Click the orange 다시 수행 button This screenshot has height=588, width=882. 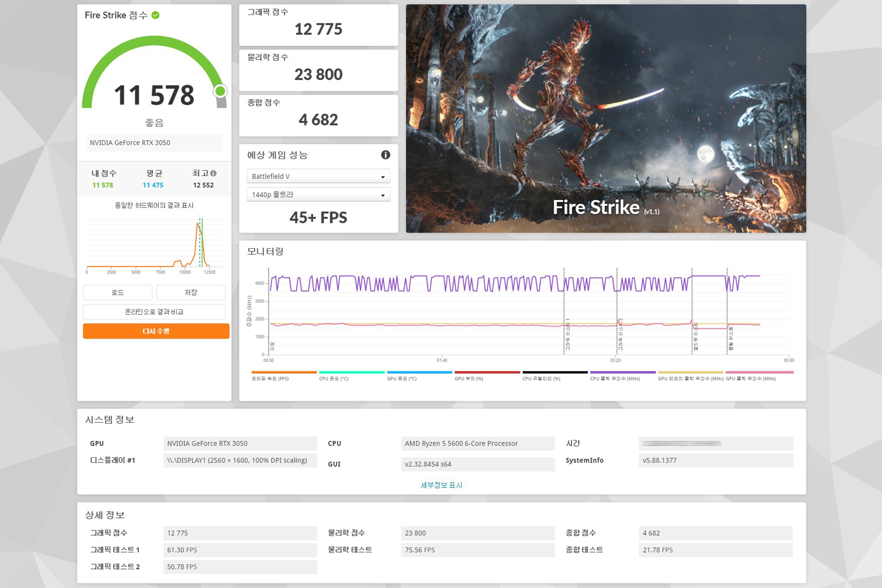[x=156, y=331]
